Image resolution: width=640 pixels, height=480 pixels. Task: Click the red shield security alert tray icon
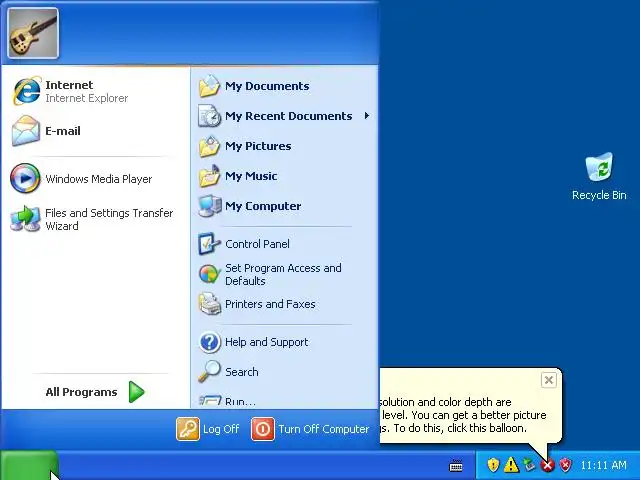coord(565,464)
